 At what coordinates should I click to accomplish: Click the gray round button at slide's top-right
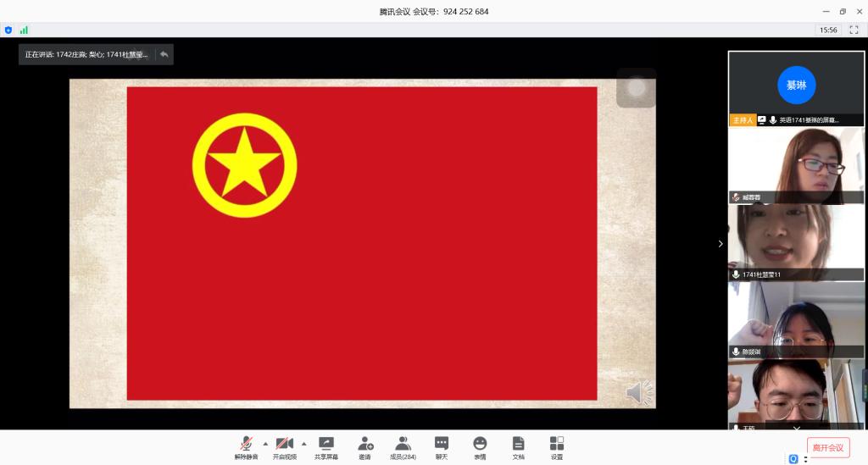coord(636,87)
